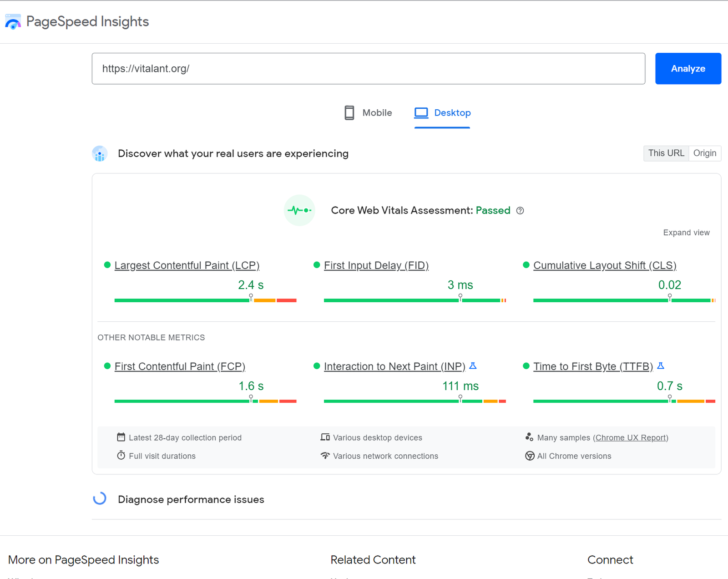728x579 pixels.
Task: Click the calendar icon for collection period
Action: click(x=121, y=437)
